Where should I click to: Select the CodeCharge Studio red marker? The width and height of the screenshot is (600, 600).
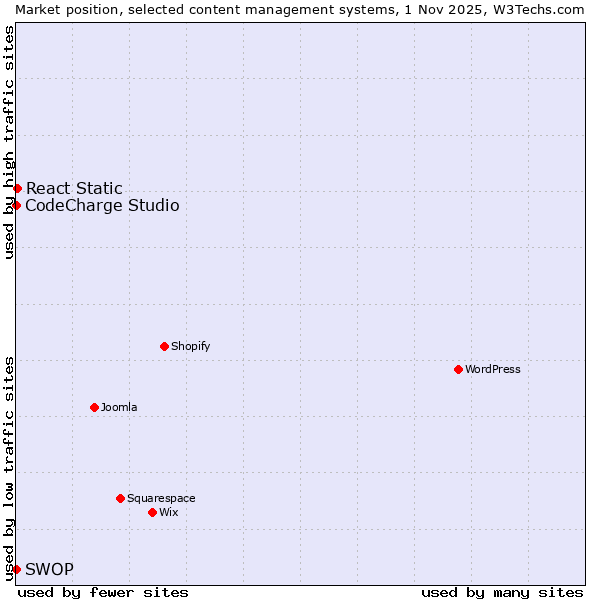click(16, 205)
